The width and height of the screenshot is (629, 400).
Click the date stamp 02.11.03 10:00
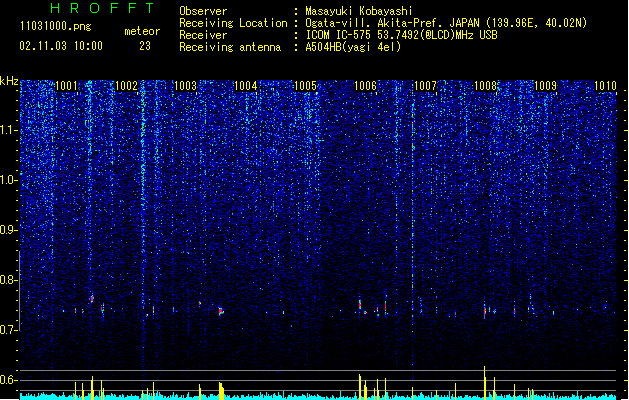(61, 46)
